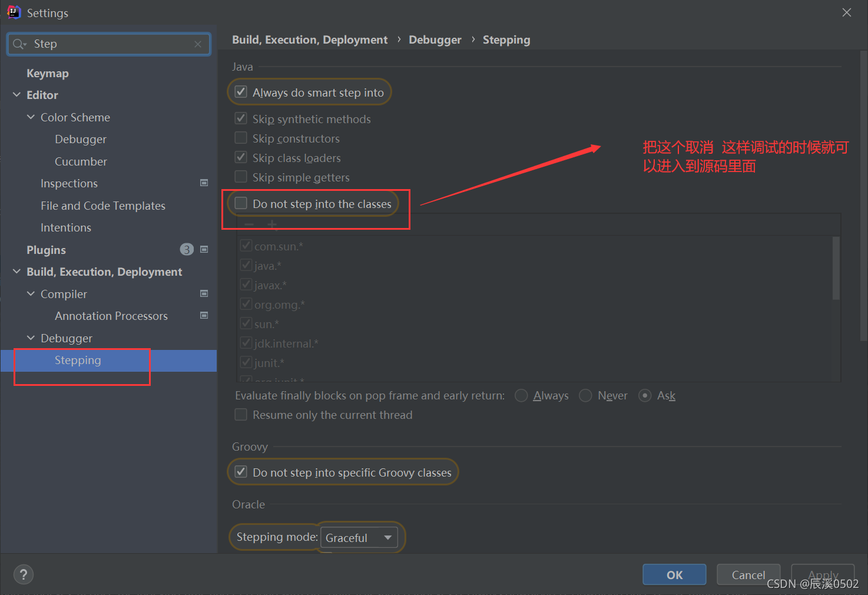Toggle Skip class loaders checkbox

coord(241,157)
